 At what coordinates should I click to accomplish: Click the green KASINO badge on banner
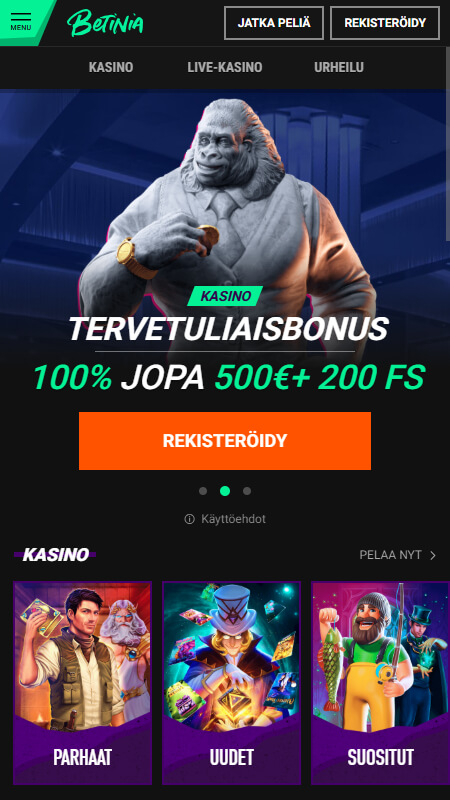(225, 296)
